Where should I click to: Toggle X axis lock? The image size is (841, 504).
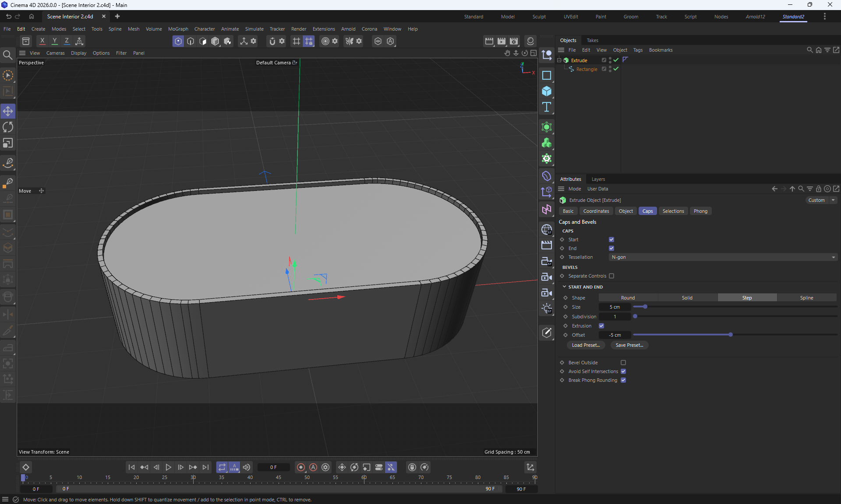[42, 41]
